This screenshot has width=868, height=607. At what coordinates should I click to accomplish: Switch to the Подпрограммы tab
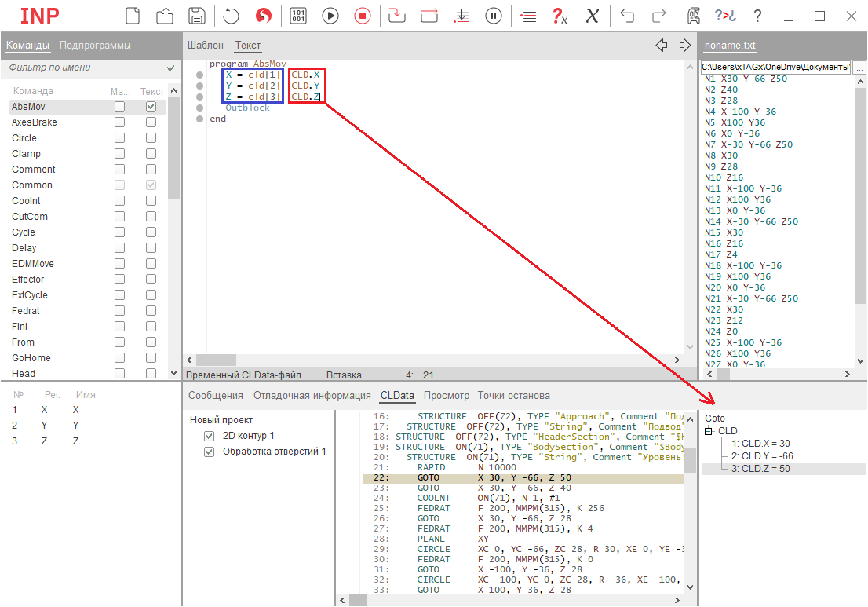point(95,46)
